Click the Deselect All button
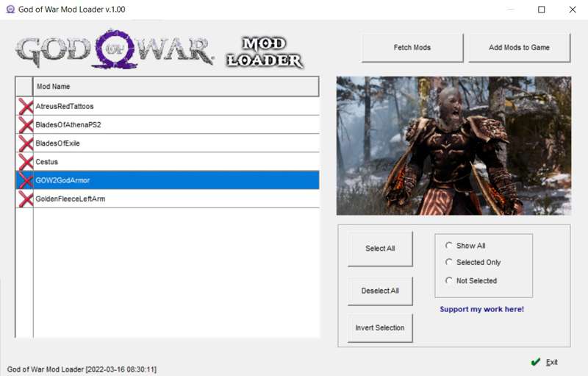The width and height of the screenshot is (588, 376). (x=380, y=291)
